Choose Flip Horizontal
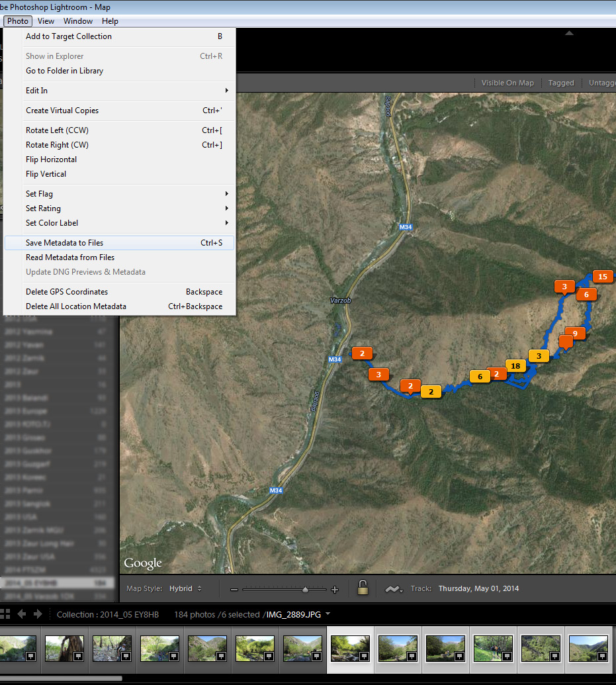 [119, 160]
